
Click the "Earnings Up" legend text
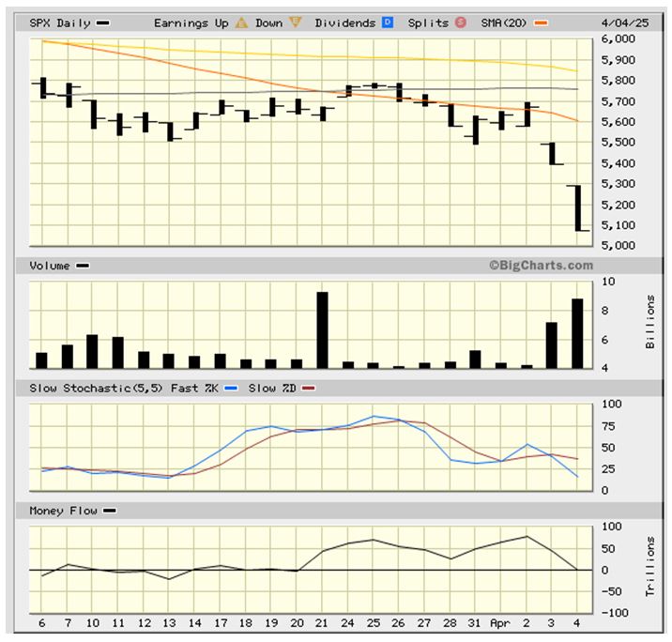pos(191,23)
